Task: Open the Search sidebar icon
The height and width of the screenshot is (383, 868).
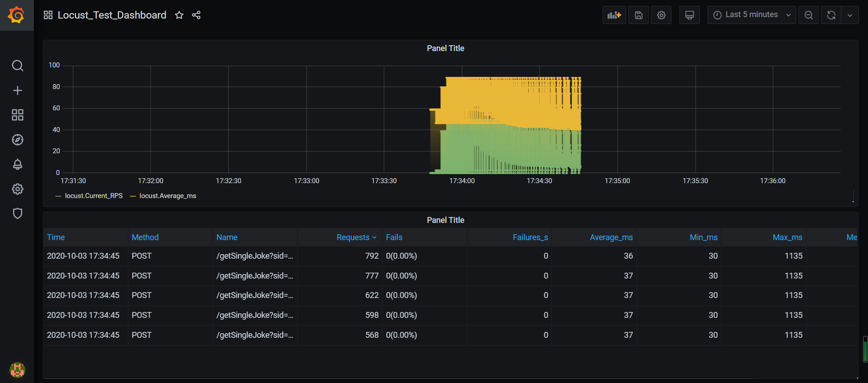Action: pos(17,66)
